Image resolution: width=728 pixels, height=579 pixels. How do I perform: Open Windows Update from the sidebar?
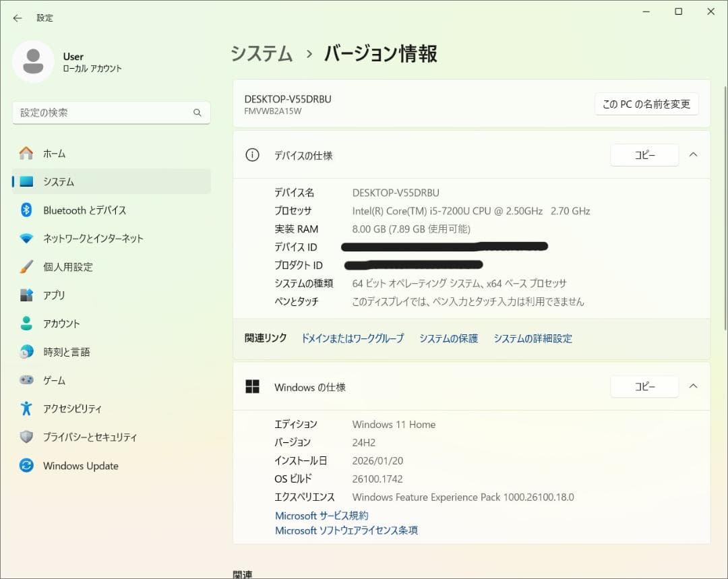pos(79,465)
